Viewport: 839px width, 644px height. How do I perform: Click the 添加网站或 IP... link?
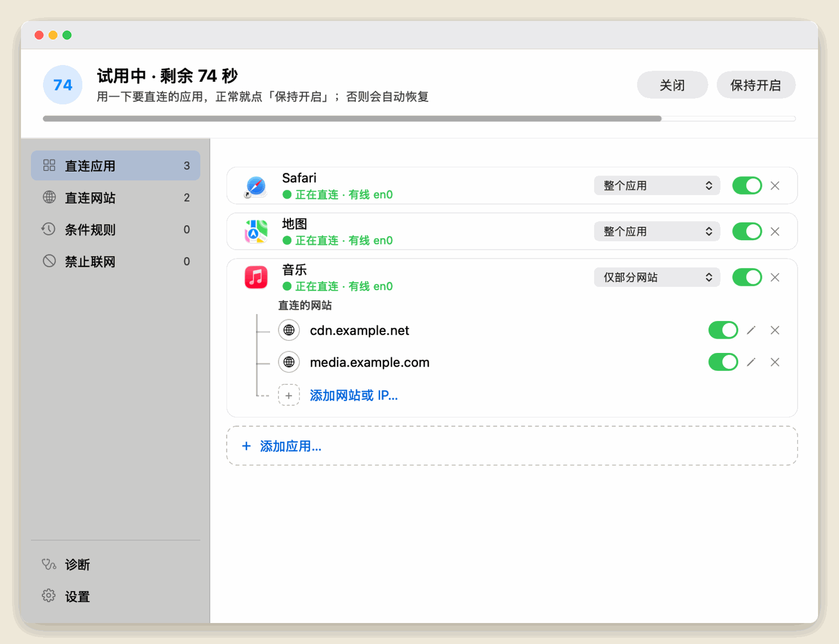354,395
